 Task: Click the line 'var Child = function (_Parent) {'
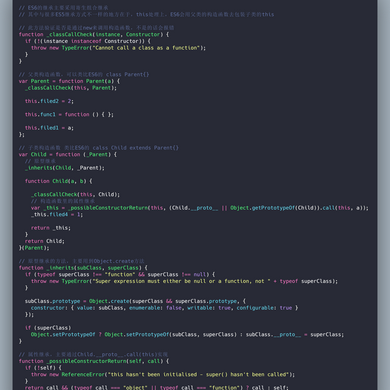pyautogui.click(x=68, y=154)
